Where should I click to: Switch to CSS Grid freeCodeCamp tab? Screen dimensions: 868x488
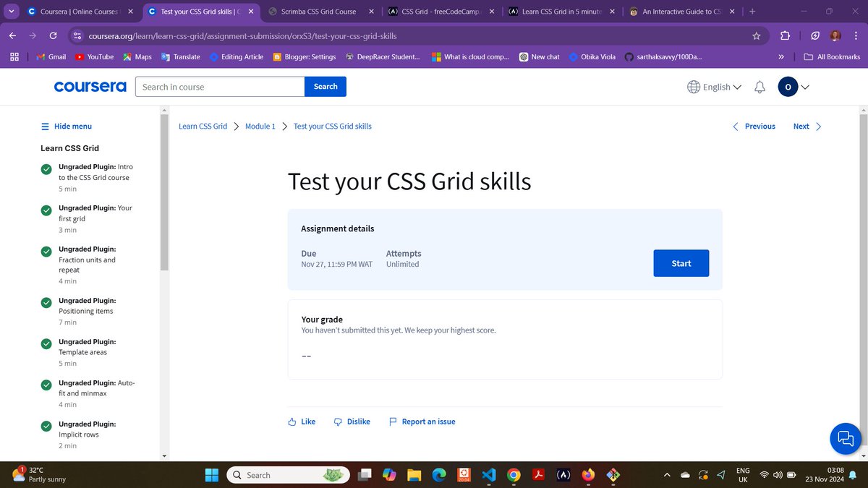[x=441, y=12]
